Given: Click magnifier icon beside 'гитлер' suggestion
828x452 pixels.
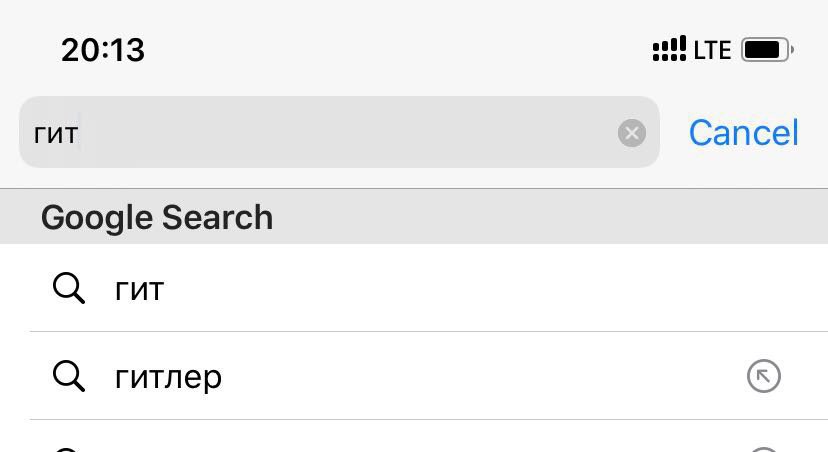Looking at the screenshot, I should [x=69, y=376].
